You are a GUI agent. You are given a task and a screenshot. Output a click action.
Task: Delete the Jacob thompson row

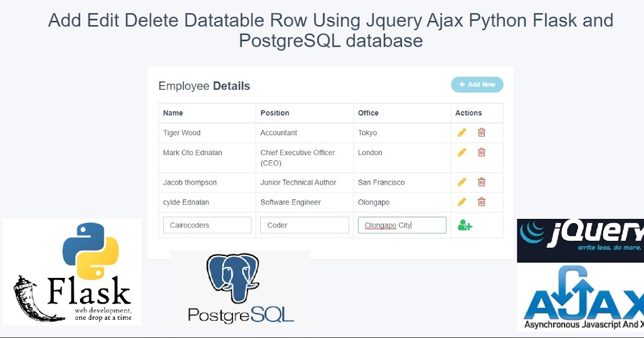(481, 182)
